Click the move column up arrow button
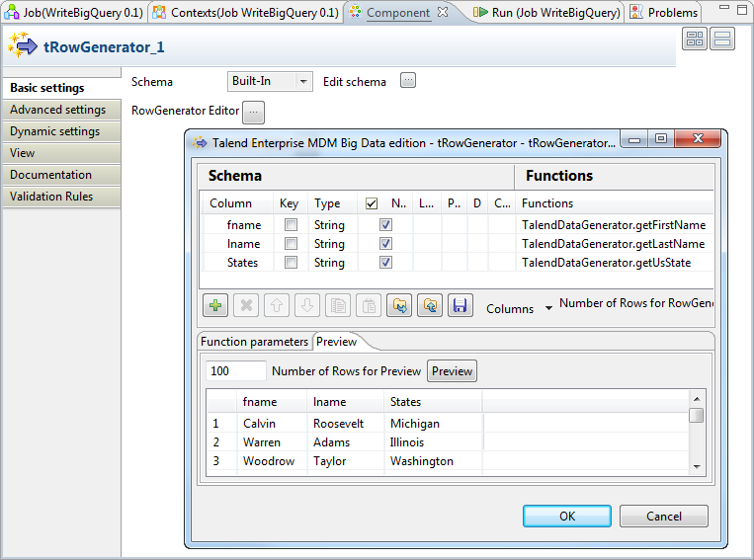 click(277, 305)
